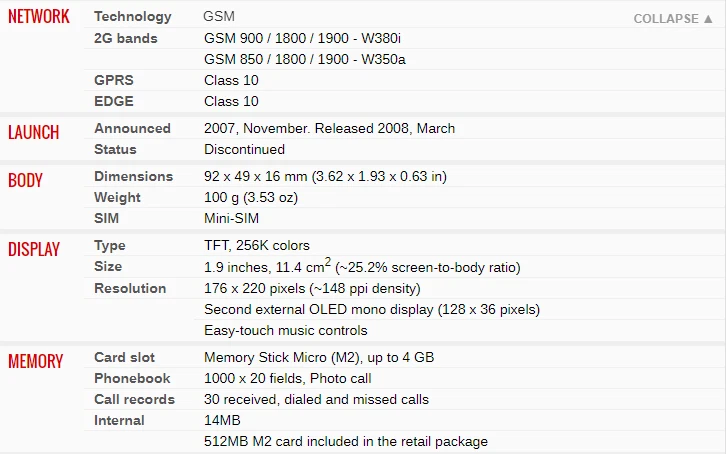Open the SIM glossary link
Viewport: 726px width, 454px height.
coord(106,218)
